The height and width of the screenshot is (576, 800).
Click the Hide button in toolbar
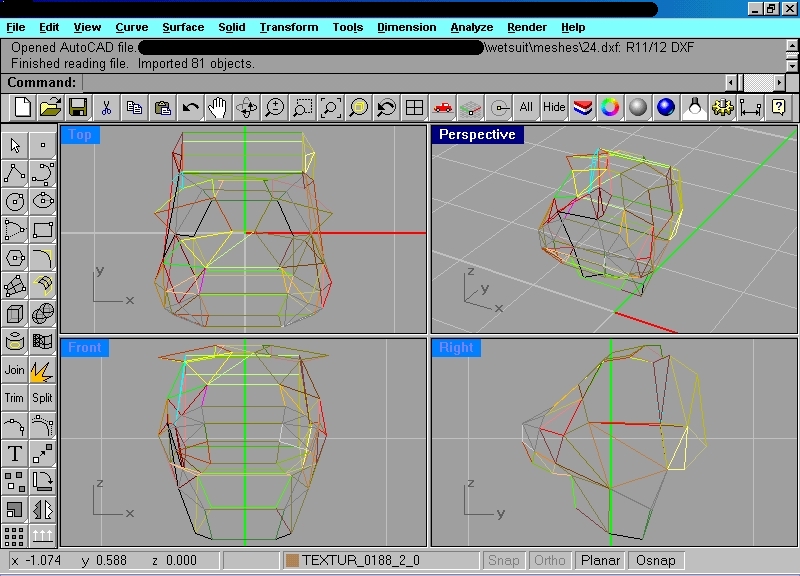[554, 107]
